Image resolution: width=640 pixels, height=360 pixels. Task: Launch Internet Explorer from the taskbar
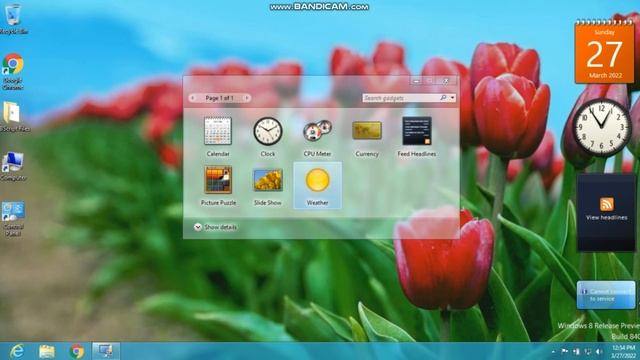[17, 351]
